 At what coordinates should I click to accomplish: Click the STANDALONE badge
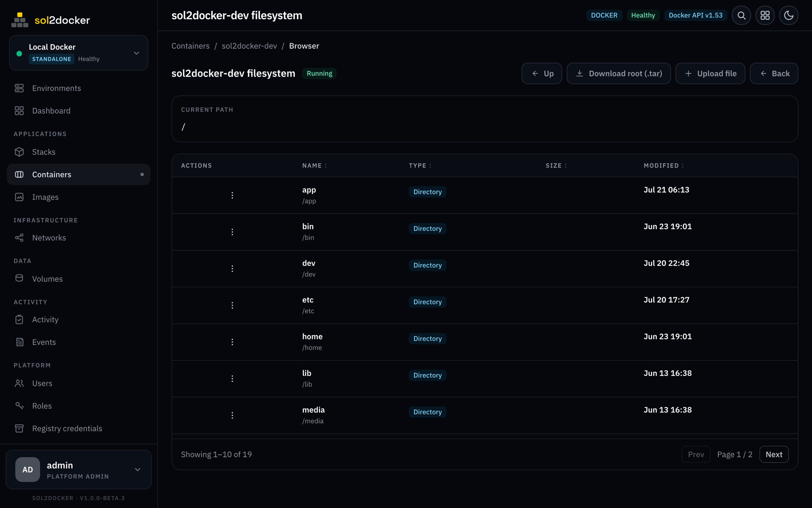(52, 59)
